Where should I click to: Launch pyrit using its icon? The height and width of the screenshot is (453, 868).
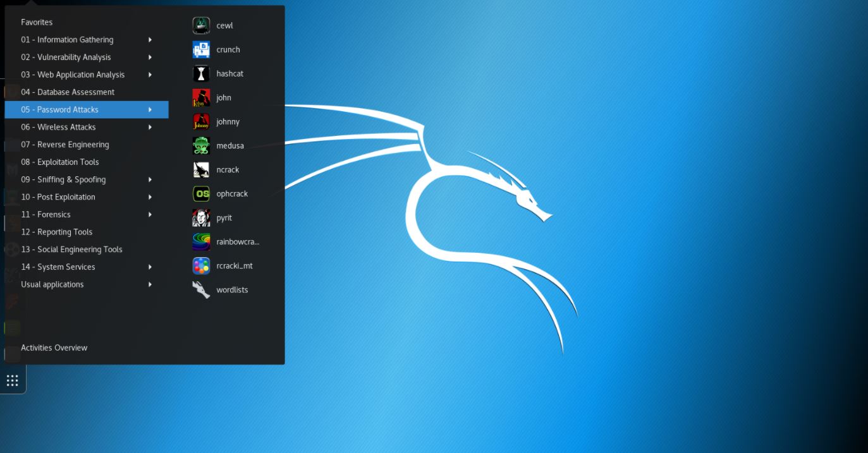tap(201, 218)
